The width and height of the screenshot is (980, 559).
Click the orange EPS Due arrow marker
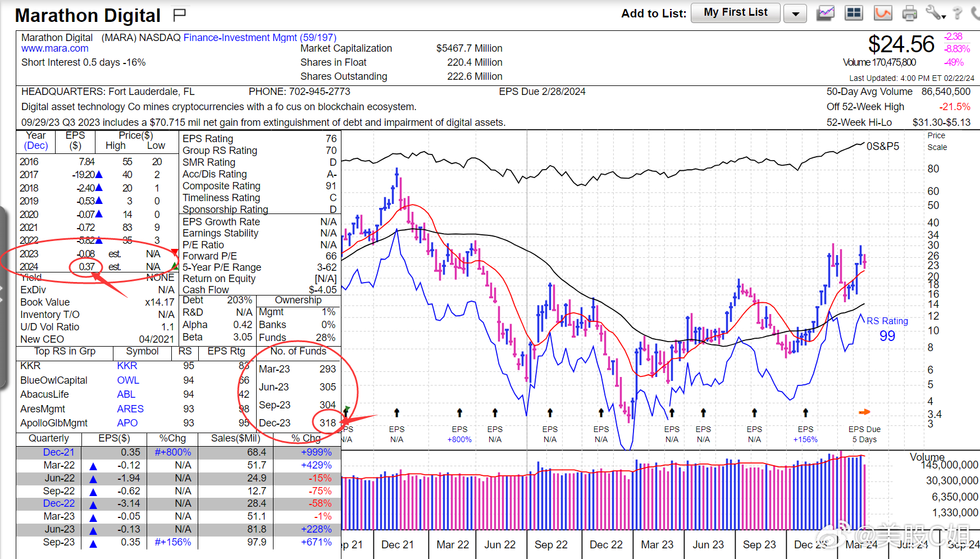point(864,412)
